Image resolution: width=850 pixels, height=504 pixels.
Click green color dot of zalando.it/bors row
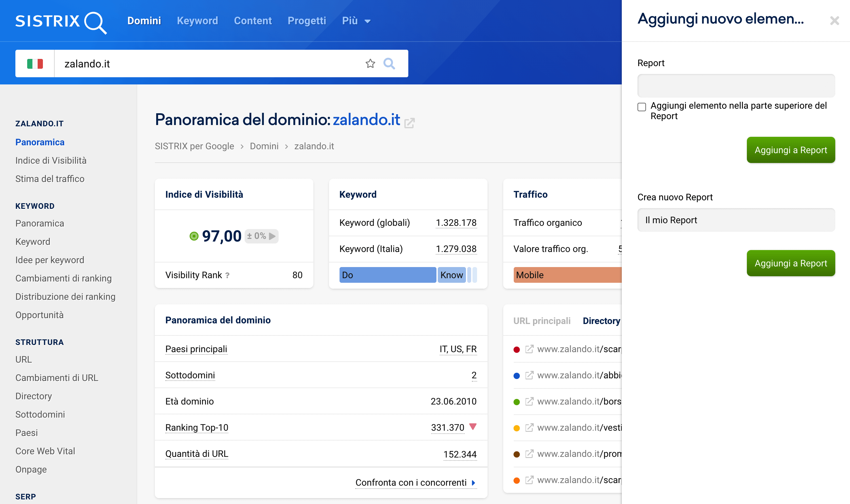[517, 402]
